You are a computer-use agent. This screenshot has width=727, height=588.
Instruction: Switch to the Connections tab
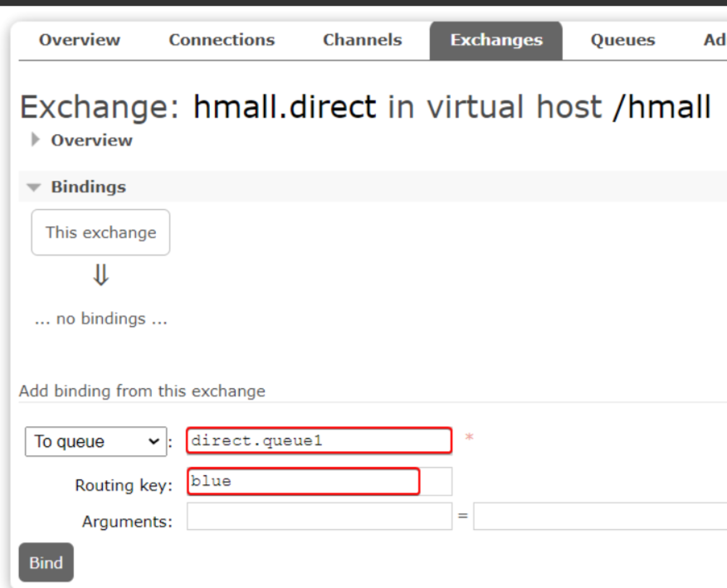click(222, 40)
